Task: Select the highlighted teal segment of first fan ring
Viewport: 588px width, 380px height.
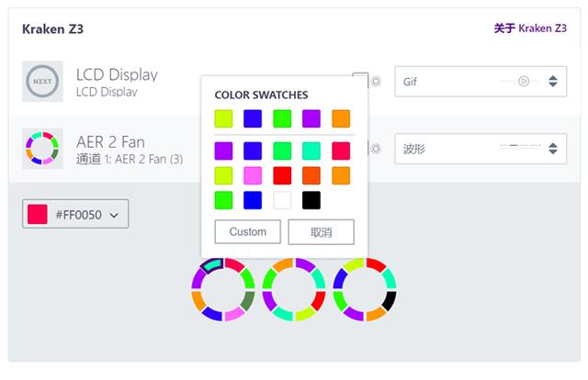Action: pyautogui.click(x=212, y=265)
